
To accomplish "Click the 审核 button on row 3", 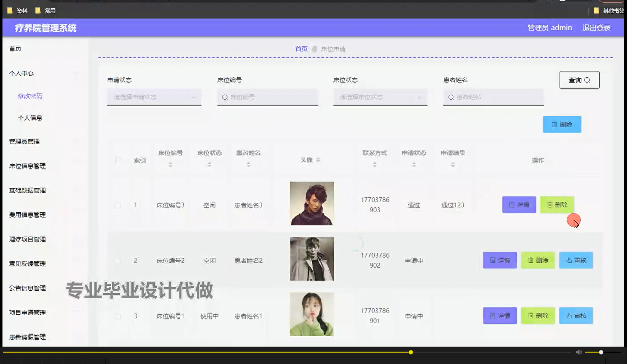I will point(576,316).
